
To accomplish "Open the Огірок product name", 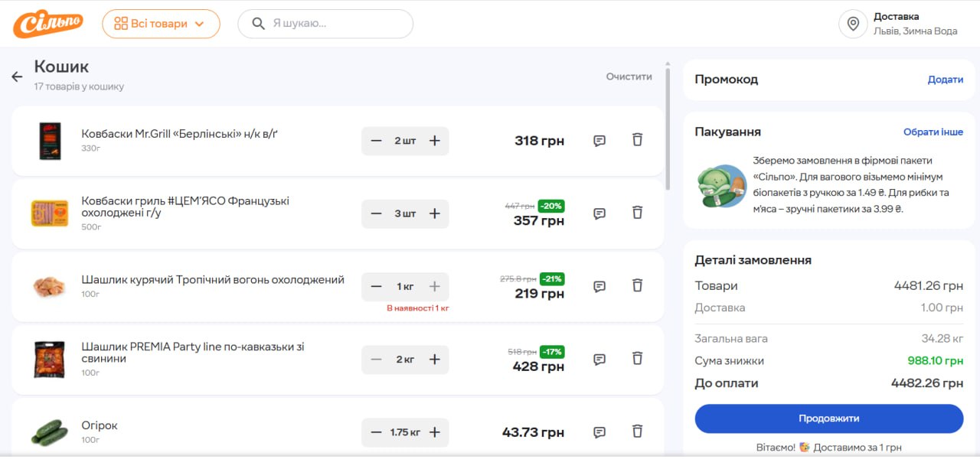I will click(x=100, y=425).
